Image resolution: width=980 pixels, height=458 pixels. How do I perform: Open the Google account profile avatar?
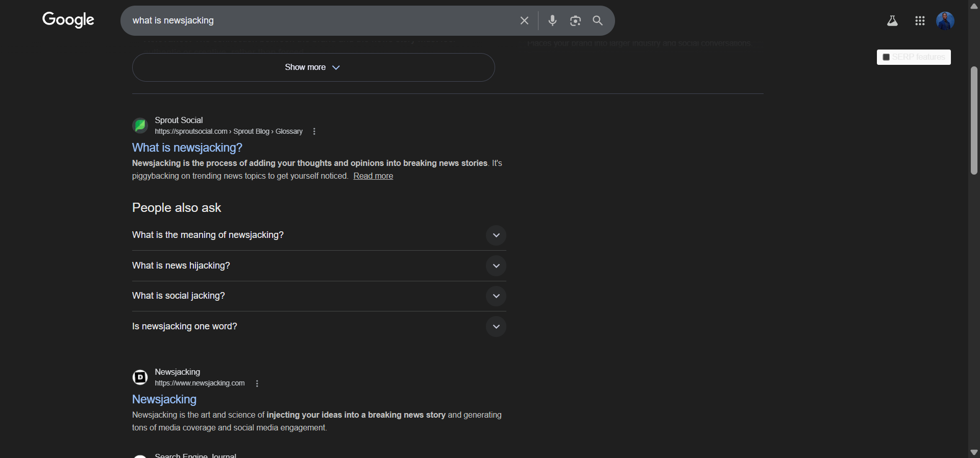[945, 21]
